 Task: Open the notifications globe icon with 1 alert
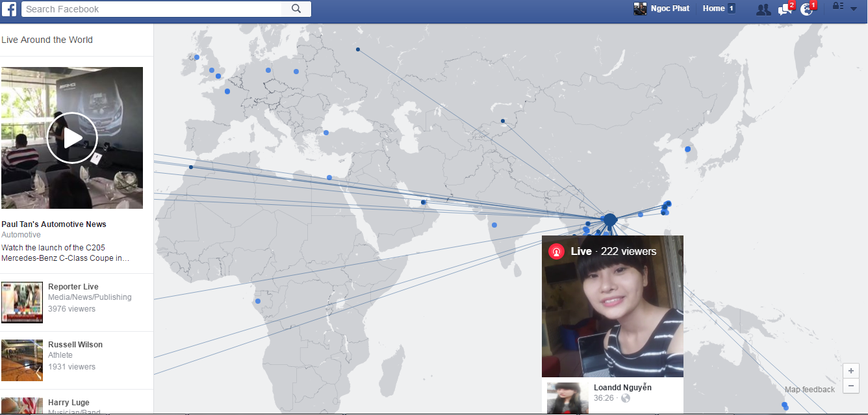(806, 9)
